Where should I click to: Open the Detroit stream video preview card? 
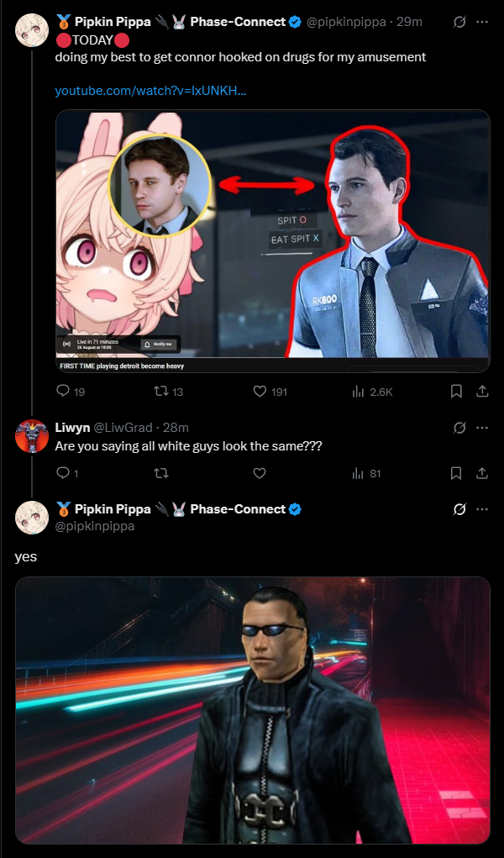pyautogui.click(x=272, y=241)
